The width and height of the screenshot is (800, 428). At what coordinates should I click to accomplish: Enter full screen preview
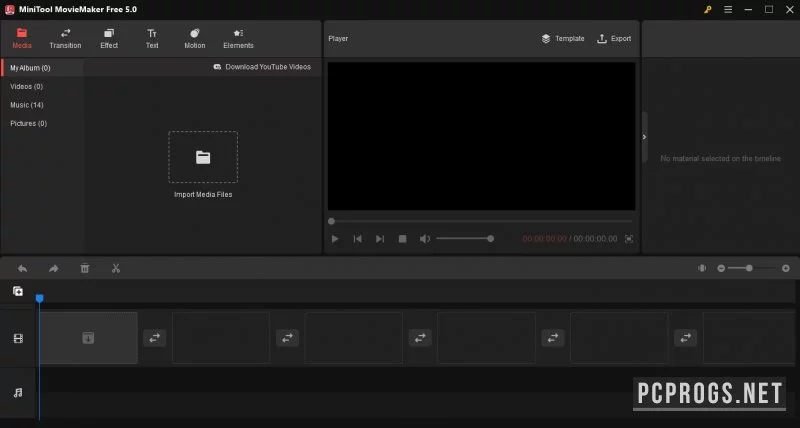pos(629,239)
